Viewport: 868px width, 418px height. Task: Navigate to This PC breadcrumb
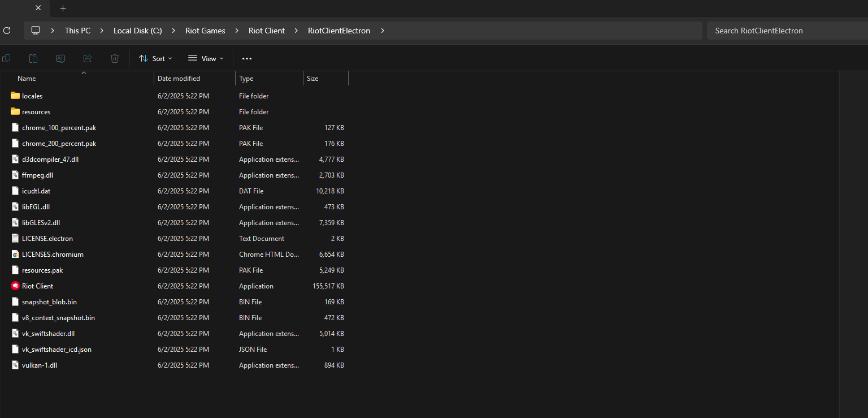tap(77, 31)
